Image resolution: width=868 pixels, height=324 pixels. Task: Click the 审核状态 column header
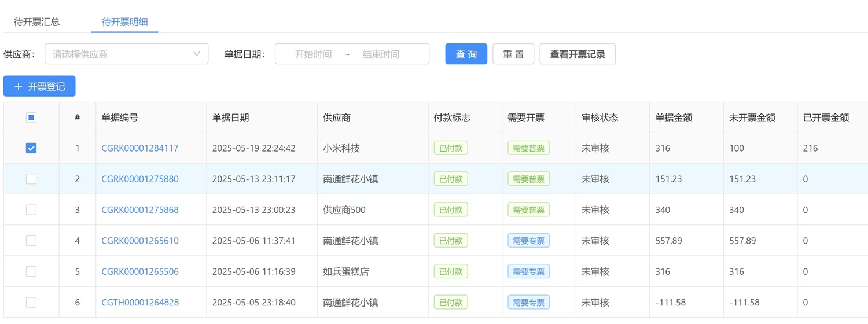600,117
